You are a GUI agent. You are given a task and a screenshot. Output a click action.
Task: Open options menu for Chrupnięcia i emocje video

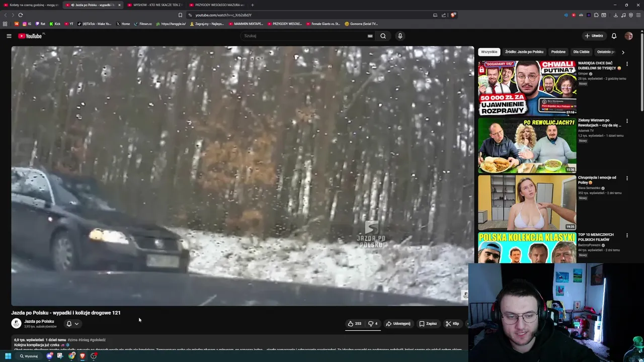click(627, 178)
